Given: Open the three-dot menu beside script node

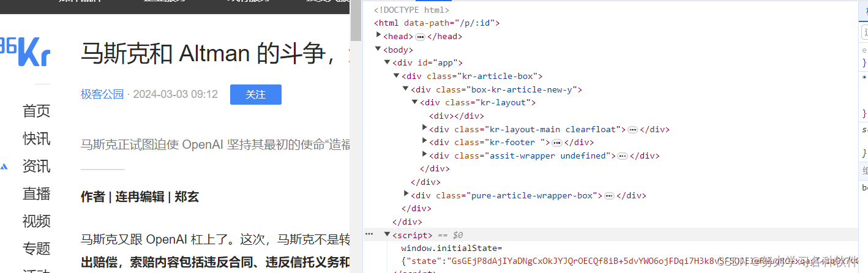Looking at the screenshot, I should (x=369, y=234).
